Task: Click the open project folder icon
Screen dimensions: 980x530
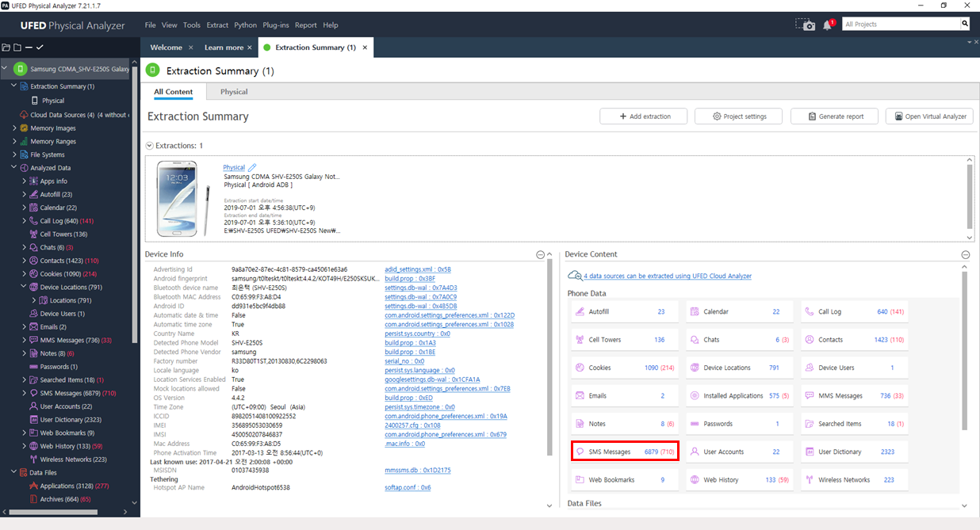Action: (6, 48)
